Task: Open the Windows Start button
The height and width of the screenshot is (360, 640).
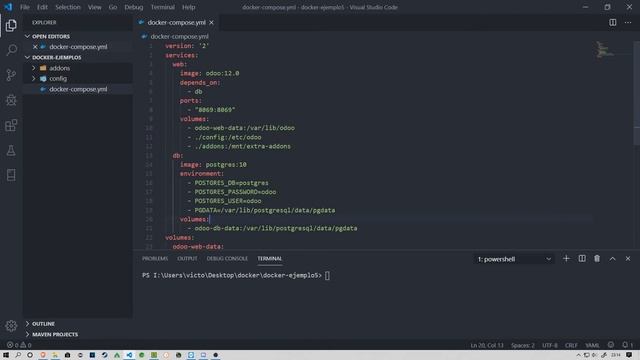Action: pyautogui.click(x=6, y=355)
